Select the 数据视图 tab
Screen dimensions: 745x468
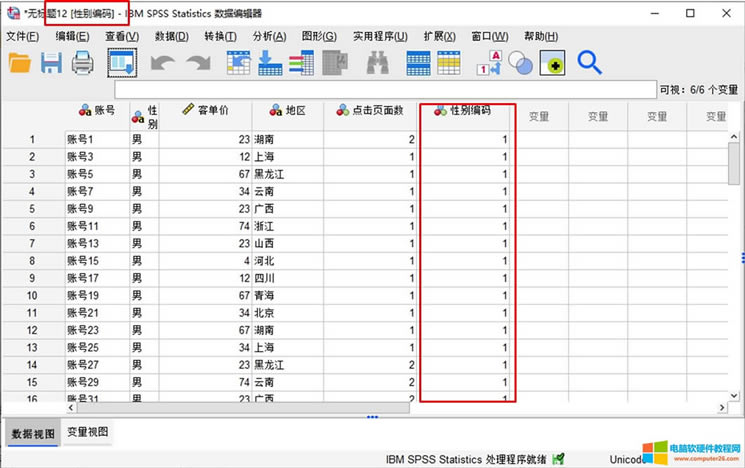point(32,432)
